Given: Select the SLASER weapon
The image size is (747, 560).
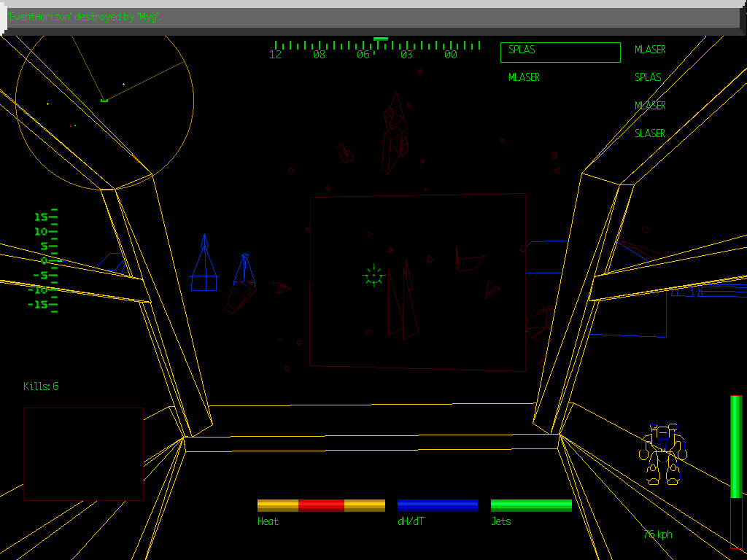Looking at the screenshot, I should pos(649,133).
